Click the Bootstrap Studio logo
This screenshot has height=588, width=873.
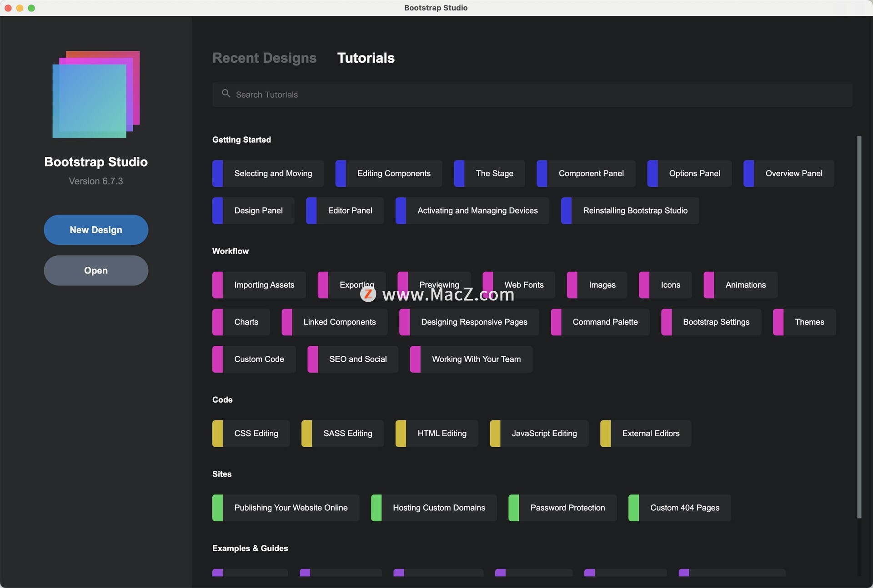tap(96, 95)
